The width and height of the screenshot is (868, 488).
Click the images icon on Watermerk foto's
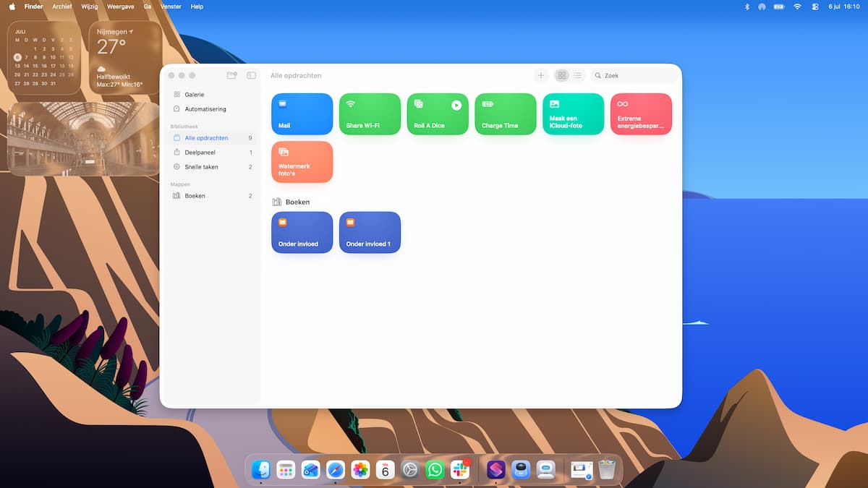click(x=284, y=152)
